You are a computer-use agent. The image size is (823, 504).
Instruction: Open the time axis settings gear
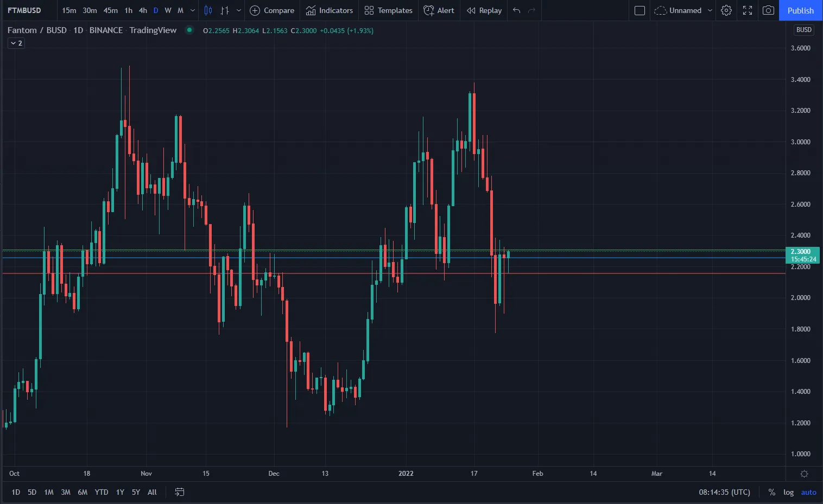coord(804,474)
